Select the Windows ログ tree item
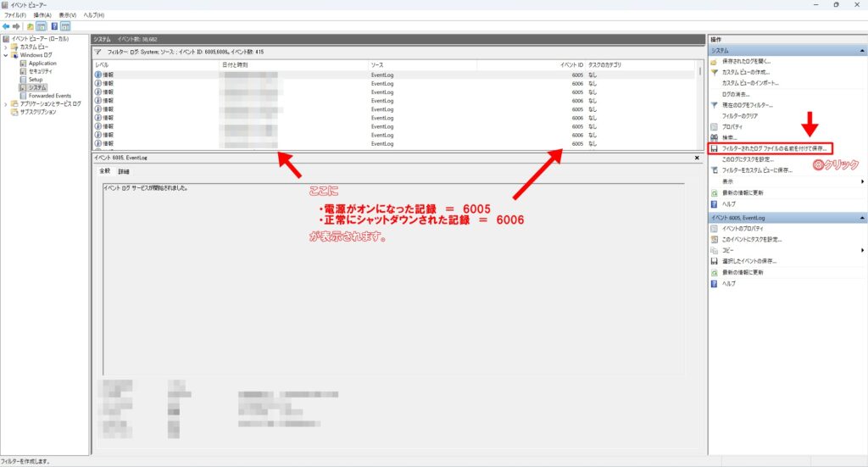 tap(36, 55)
